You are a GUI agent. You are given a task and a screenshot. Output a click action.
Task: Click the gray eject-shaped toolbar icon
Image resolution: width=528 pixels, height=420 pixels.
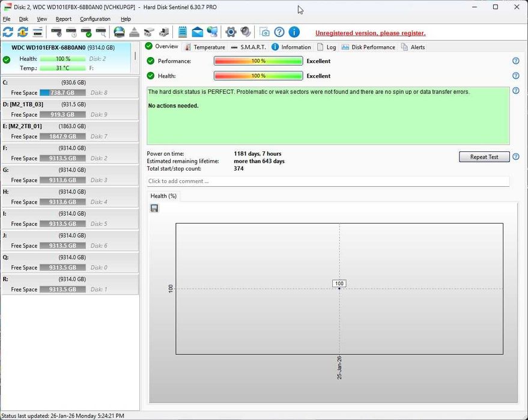coord(135,32)
